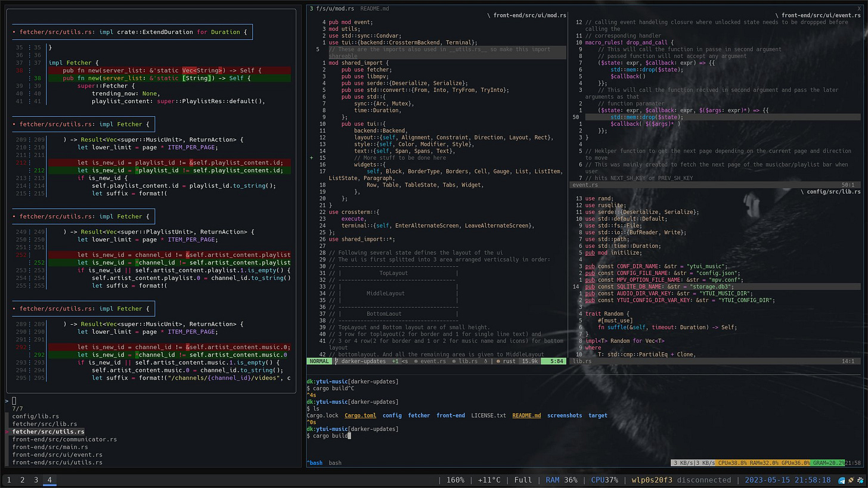Click the 5:84 cursor position indicator
868x488 pixels.
[554, 361]
